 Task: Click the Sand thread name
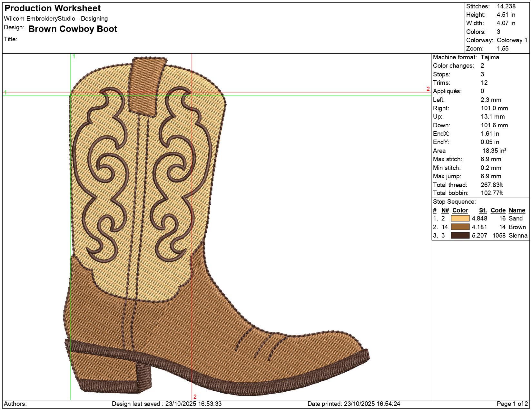pyautogui.click(x=516, y=219)
